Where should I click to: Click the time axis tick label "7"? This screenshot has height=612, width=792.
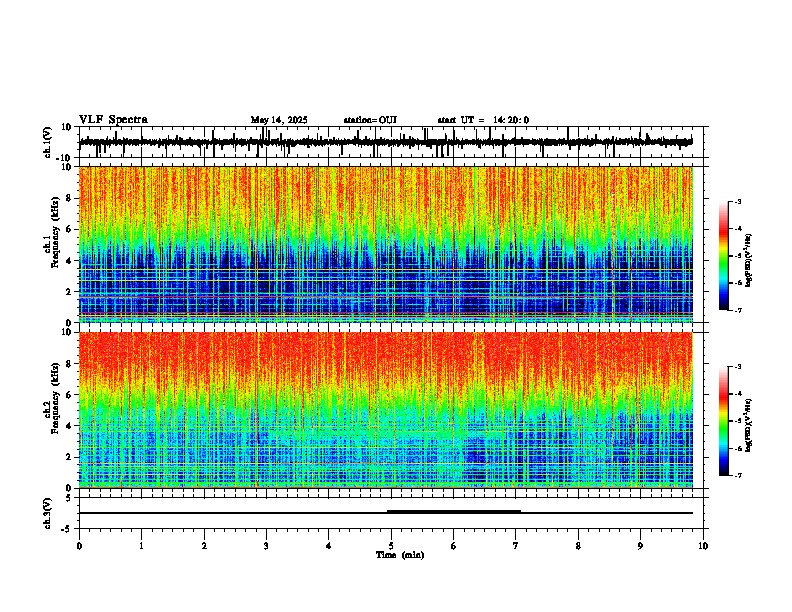516,546
